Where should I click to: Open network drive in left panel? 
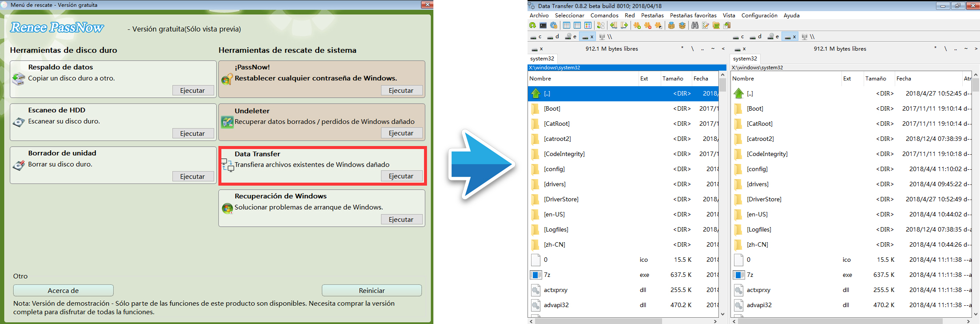coord(606,37)
